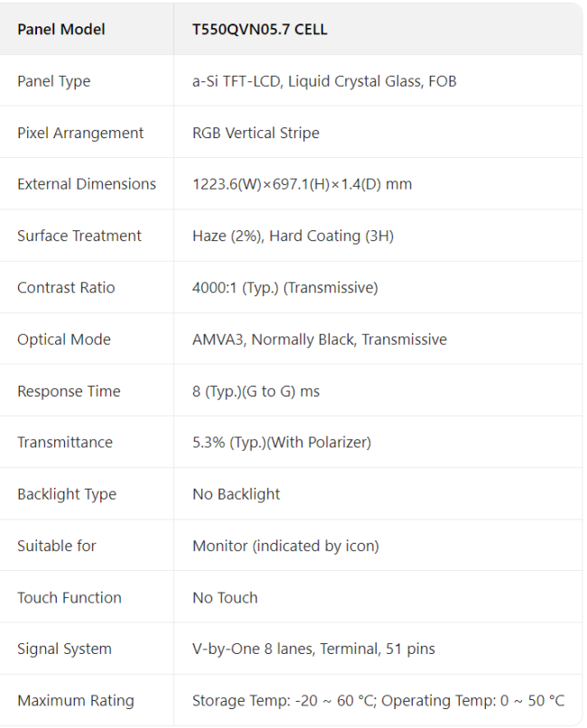Image resolution: width=587 pixels, height=728 pixels.
Task: Select the Contrast Ratio label
Action: pyautogui.click(x=66, y=287)
